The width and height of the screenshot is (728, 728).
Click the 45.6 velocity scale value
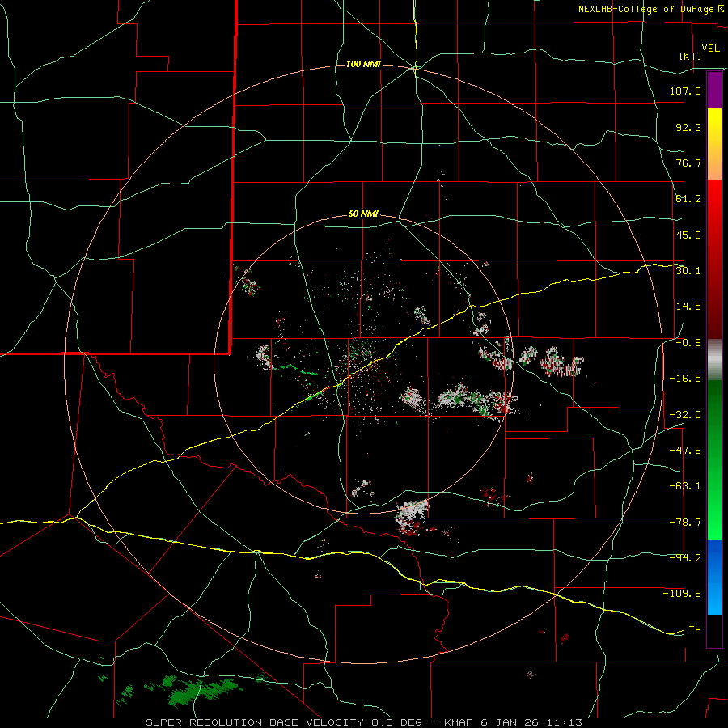tap(688, 235)
